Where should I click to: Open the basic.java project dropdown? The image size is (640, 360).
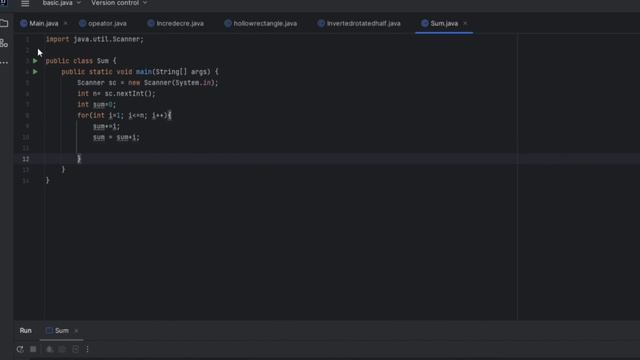click(61, 3)
